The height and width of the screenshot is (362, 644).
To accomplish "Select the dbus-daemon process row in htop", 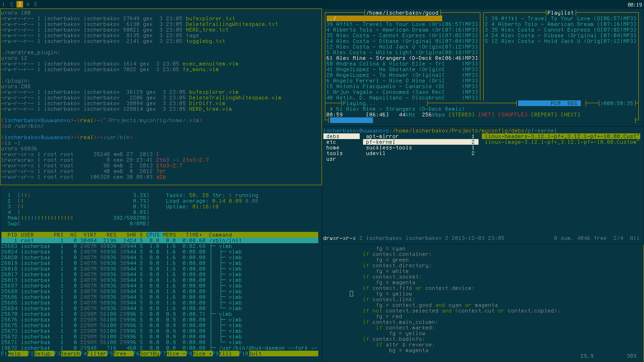I will (x=160, y=348).
